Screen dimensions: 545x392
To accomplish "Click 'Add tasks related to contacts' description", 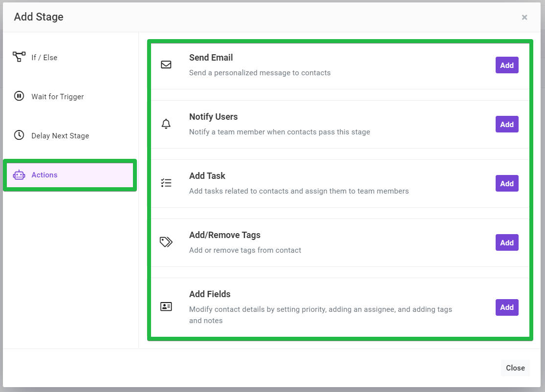I will point(299,191).
